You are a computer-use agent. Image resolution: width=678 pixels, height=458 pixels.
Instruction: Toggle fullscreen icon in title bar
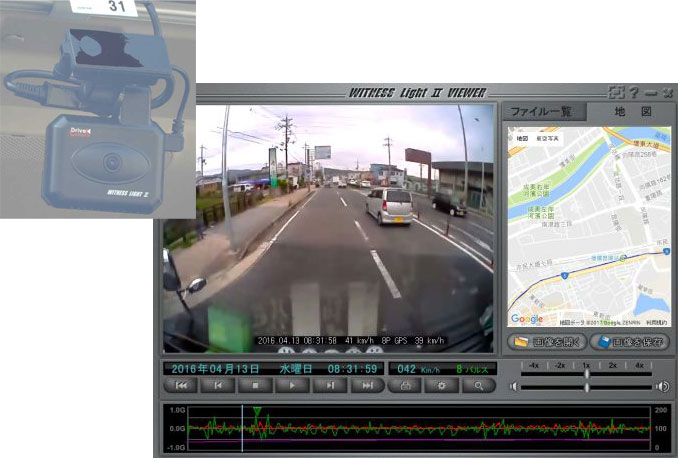tap(616, 92)
